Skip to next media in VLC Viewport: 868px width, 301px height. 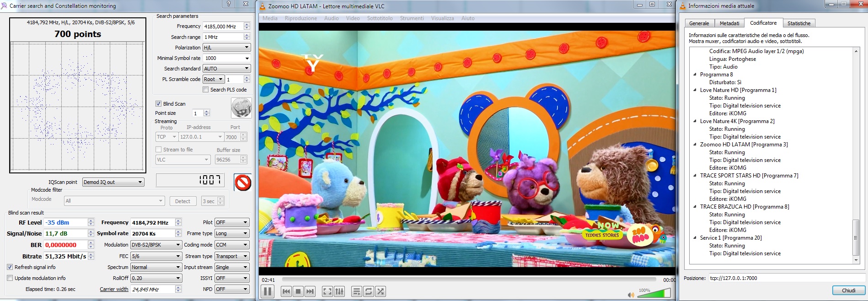[x=310, y=291]
